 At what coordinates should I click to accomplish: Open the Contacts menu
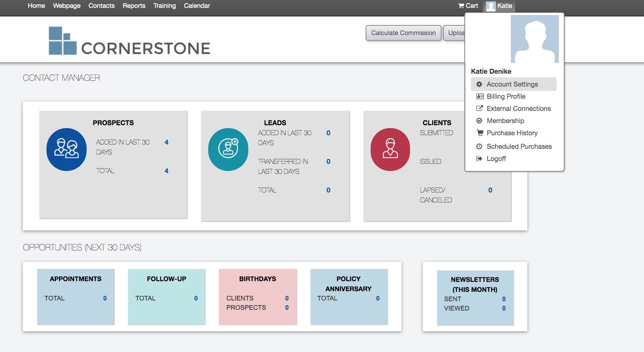pos(102,6)
